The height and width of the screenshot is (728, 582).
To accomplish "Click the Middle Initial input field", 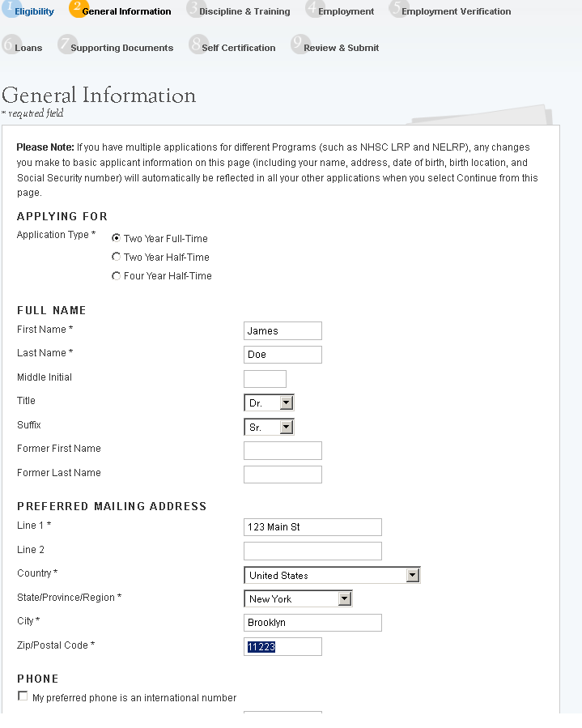I will (265, 378).
